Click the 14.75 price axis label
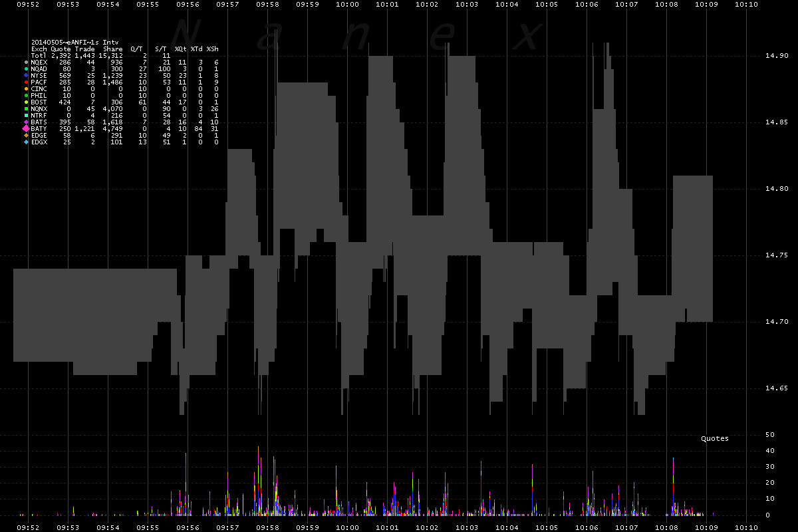 click(778, 255)
